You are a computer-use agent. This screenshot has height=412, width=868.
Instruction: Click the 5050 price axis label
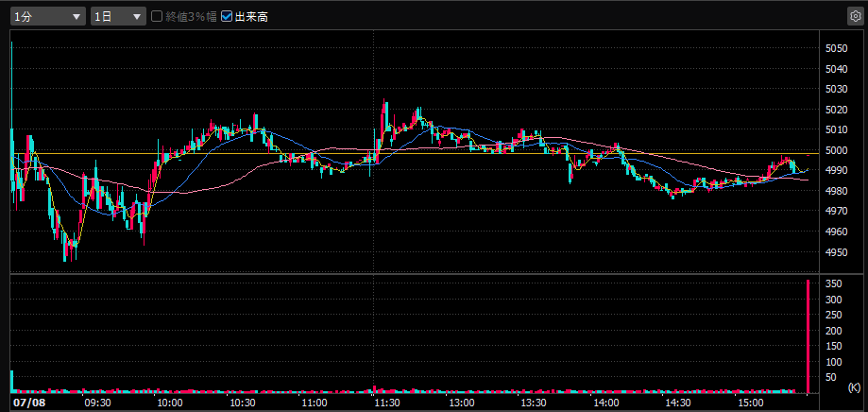[x=837, y=49]
